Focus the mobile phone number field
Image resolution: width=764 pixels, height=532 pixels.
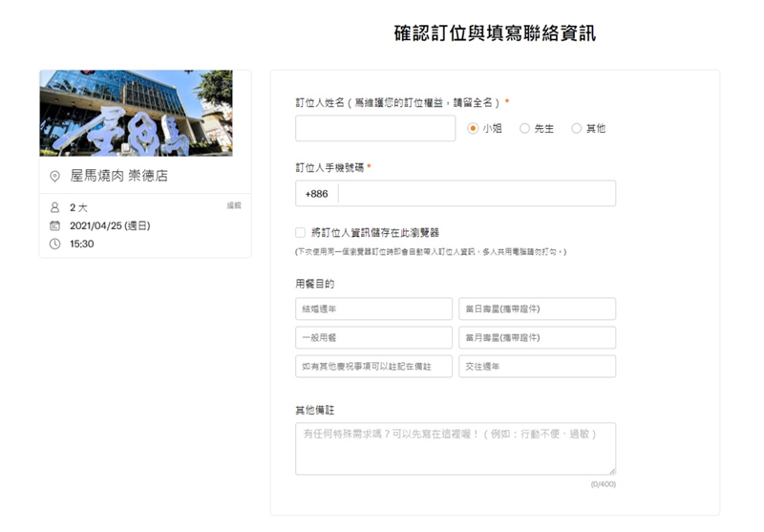[477, 193]
